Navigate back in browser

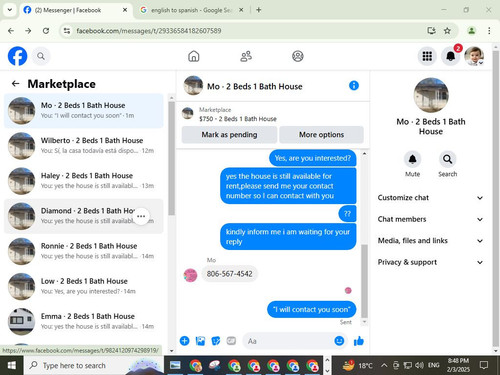click(11, 31)
